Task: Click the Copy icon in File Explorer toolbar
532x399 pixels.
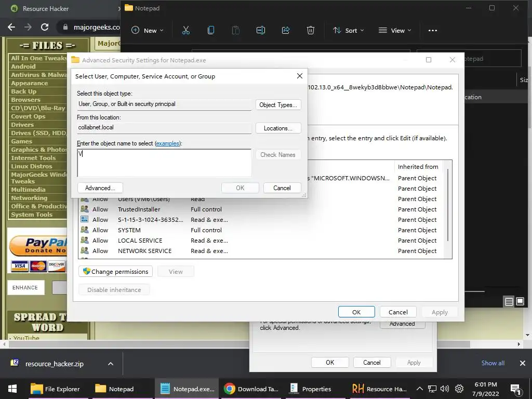Action: click(211, 31)
